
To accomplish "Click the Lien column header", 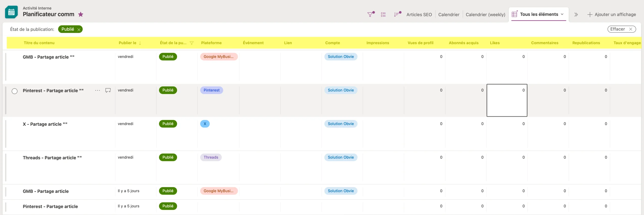I will [x=288, y=43].
